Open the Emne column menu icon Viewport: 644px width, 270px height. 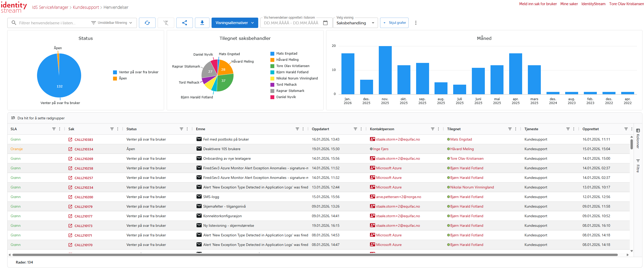click(x=303, y=129)
